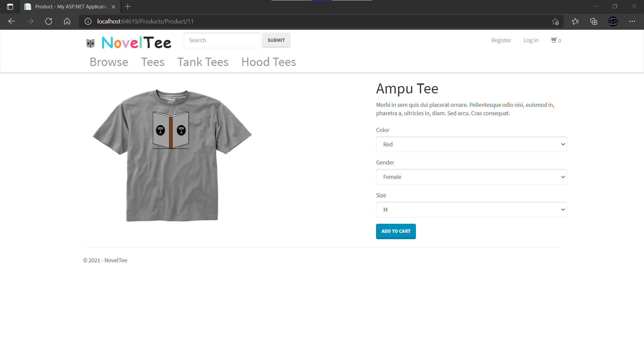Go to Browse section

click(x=109, y=62)
